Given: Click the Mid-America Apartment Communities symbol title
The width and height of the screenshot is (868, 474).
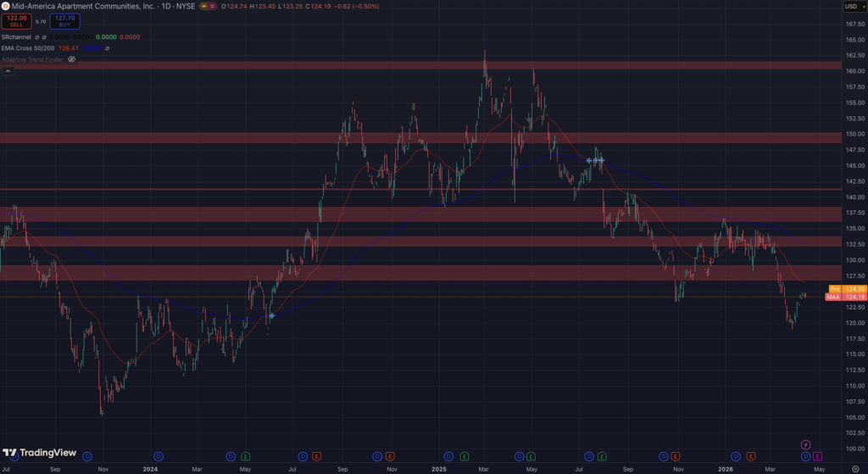Looking at the screenshot, I should (83, 6).
